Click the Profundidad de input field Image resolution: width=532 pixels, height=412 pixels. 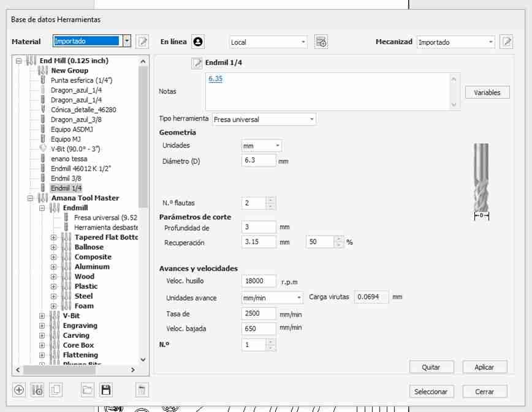tap(259, 227)
